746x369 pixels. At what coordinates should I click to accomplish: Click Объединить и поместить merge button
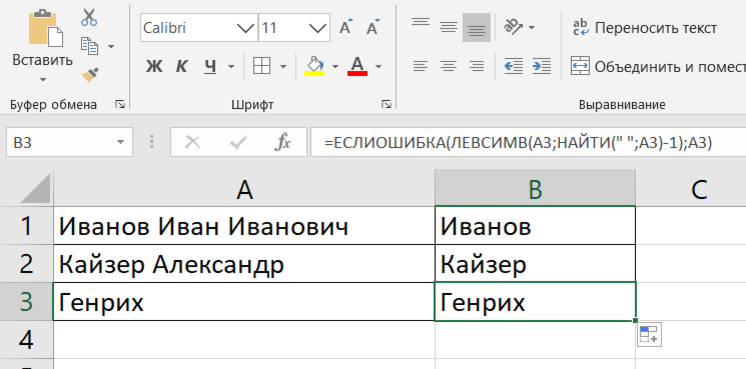(x=658, y=66)
